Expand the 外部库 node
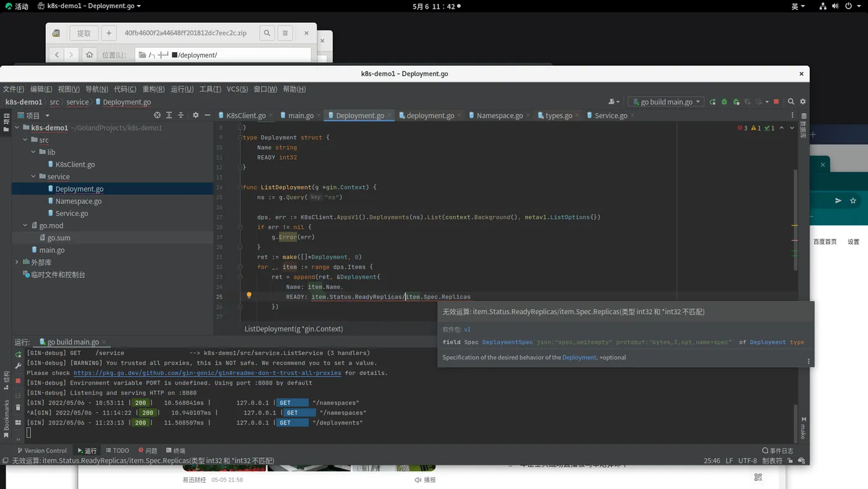Screen dimensions: 868x489 pyautogui.click(x=17, y=262)
